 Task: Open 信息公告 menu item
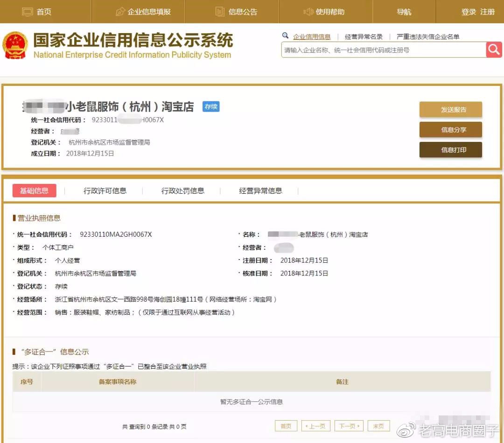click(243, 12)
